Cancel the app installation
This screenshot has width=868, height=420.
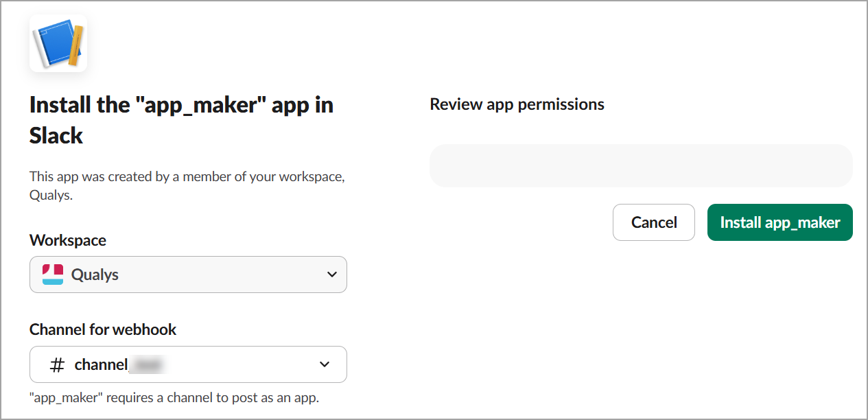pos(653,222)
